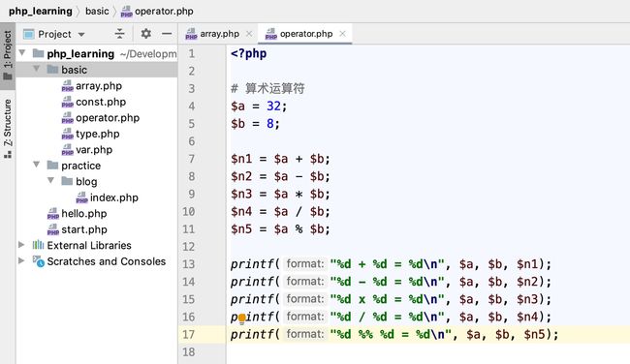Viewport: 630px width, 364px height.
Task: Click the collapse all icon in Project panel
Action: 120,34
